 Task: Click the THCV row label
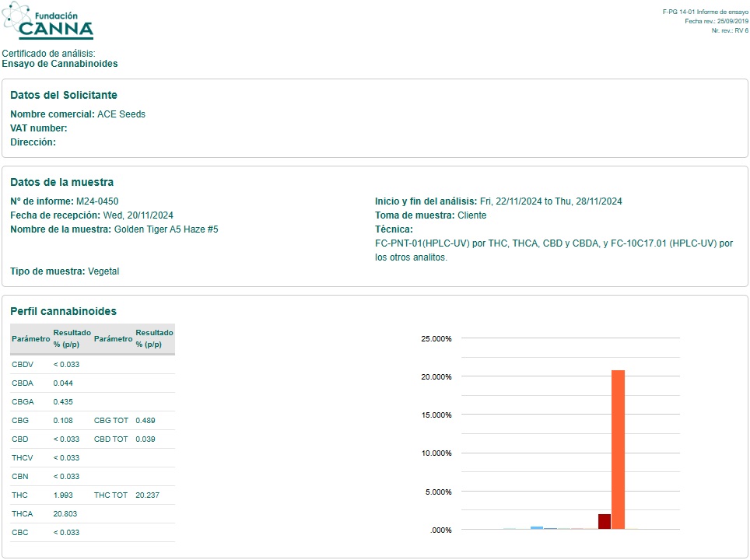23,457
